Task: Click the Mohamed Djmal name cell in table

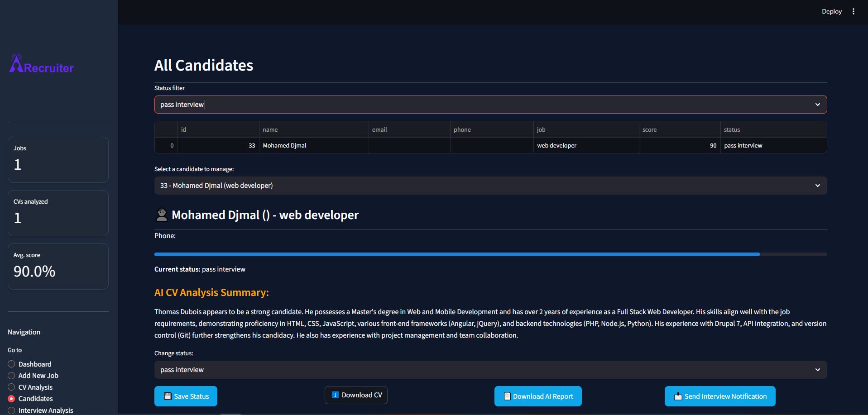Action: (x=284, y=146)
